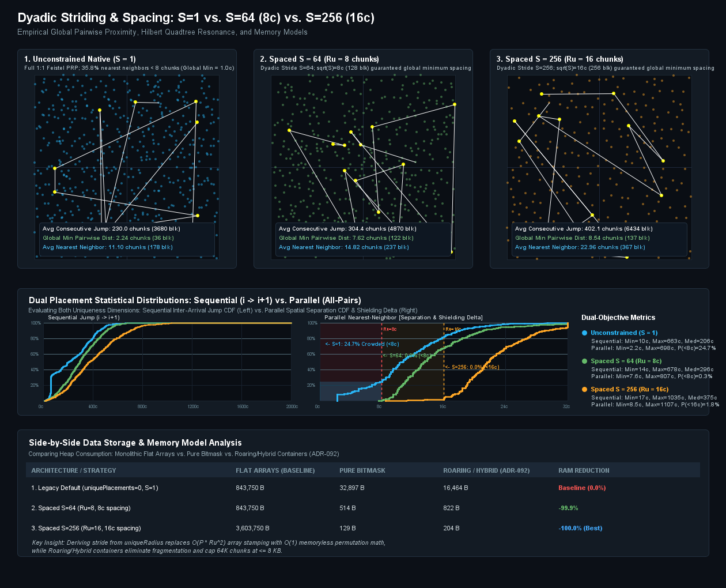Click panel title '1. Unconstrained Native (S = 1)'

coord(80,59)
